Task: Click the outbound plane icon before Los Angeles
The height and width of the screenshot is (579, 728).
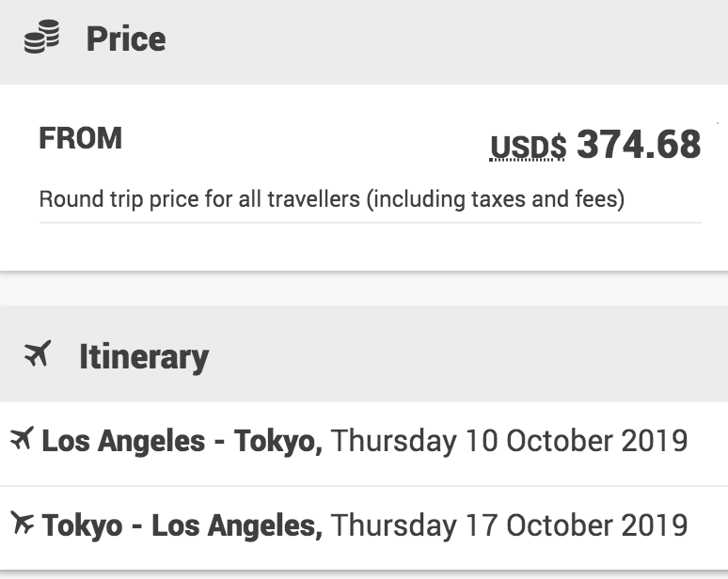Action: (21, 439)
